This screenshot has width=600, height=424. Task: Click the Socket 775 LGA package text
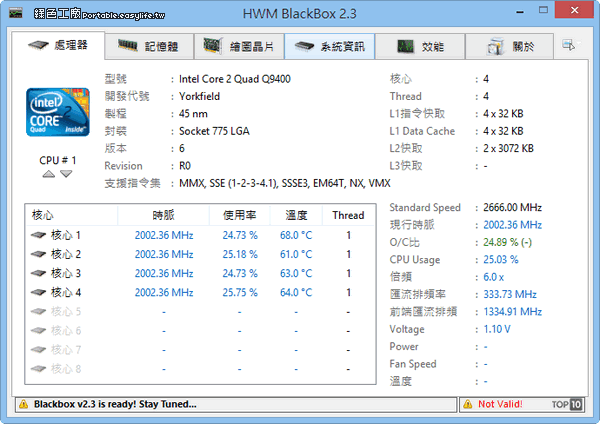tap(214, 131)
